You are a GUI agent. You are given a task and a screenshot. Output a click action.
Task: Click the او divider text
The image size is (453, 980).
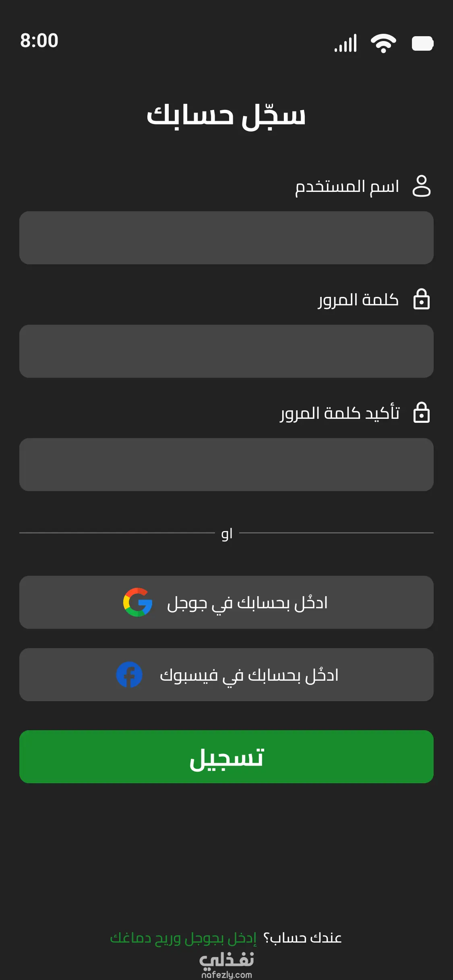[x=227, y=533]
